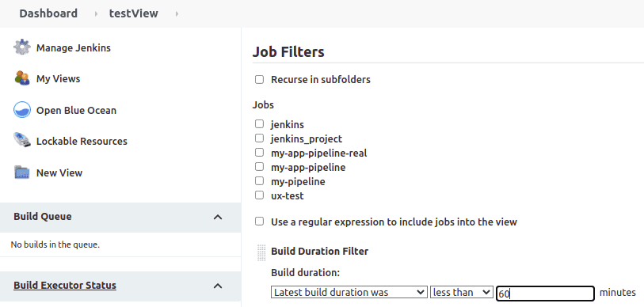Click the My Views people icon

21,78
